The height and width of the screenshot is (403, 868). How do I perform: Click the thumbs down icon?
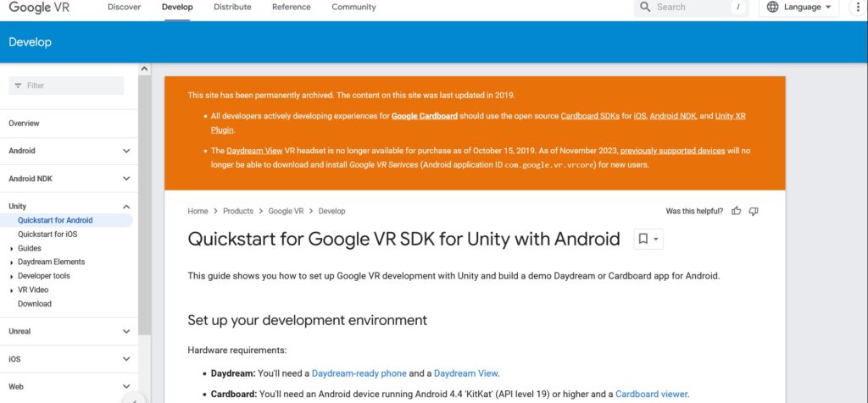(x=754, y=211)
